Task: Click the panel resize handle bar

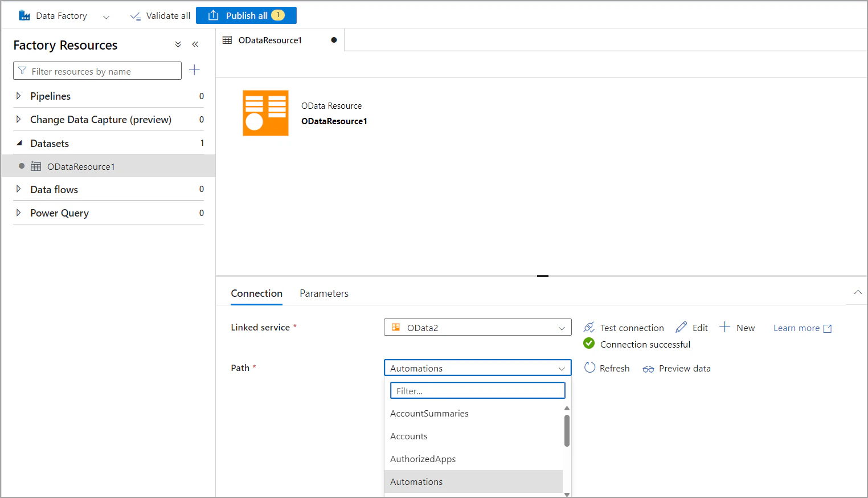Action: click(543, 276)
